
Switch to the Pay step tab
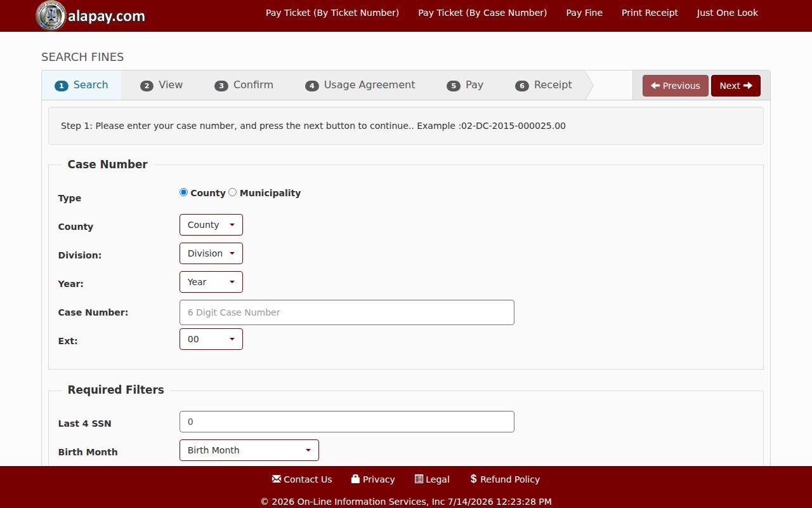point(465,85)
